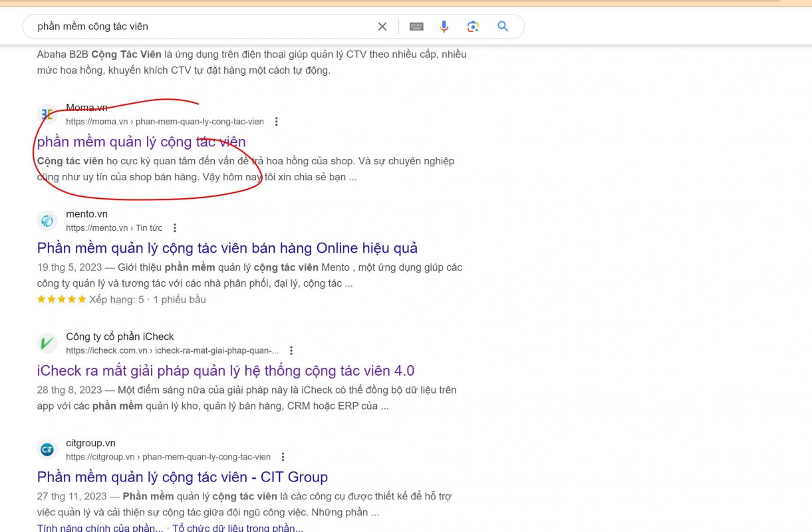Screen dimensions: 812x532
Task: Follow 'Tính năng chính của phần...' sitelink
Action: coord(100,527)
